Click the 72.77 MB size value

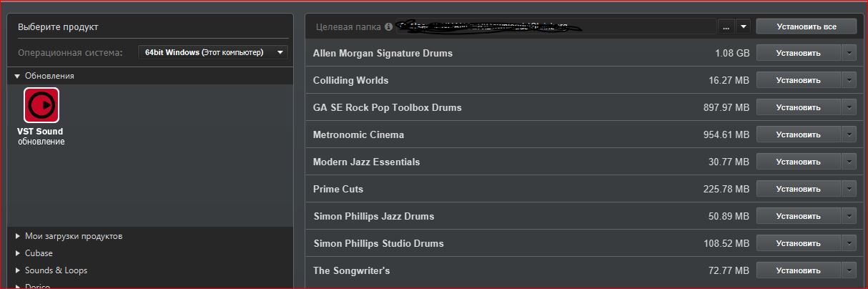click(x=729, y=271)
